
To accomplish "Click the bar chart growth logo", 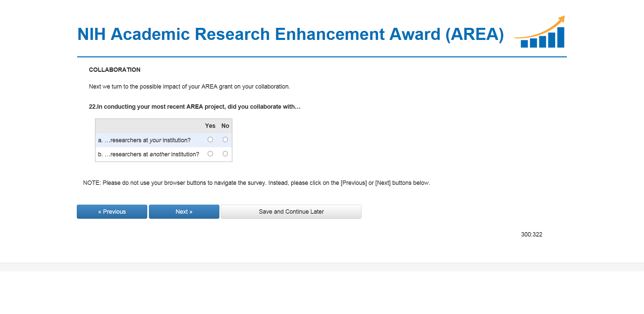I will pyautogui.click(x=541, y=33).
